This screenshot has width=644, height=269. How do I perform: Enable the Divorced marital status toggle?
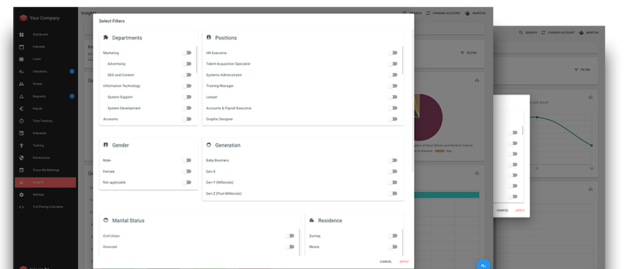pos(290,247)
